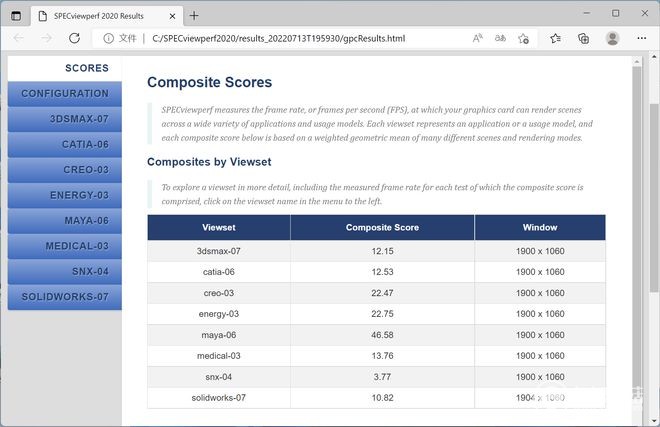Open the Collections icon
This screenshot has height=427, width=660.
583,38
